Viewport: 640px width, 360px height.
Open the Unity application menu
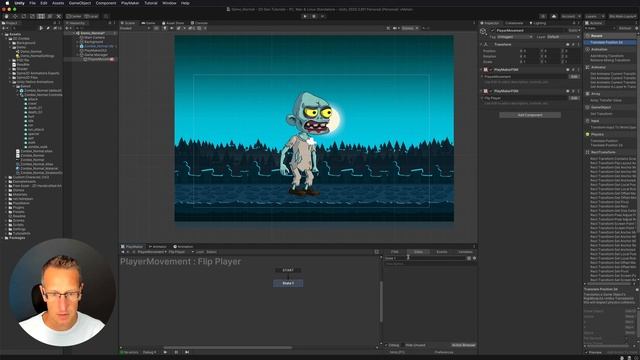[x=19, y=3]
